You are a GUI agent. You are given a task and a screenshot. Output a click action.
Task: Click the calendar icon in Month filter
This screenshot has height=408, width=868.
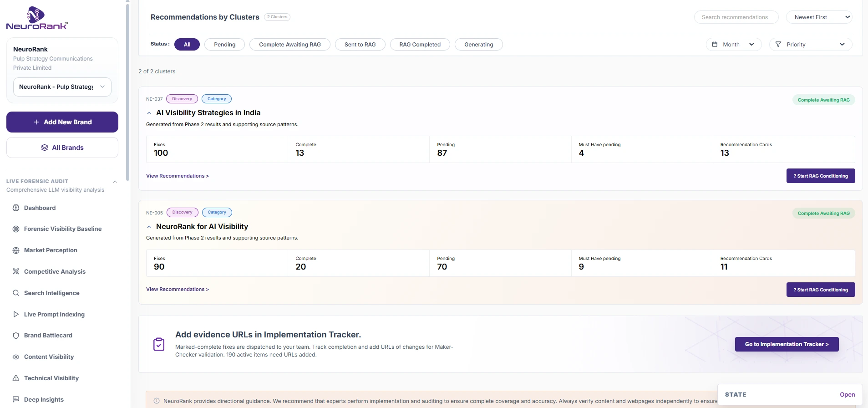(x=715, y=44)
